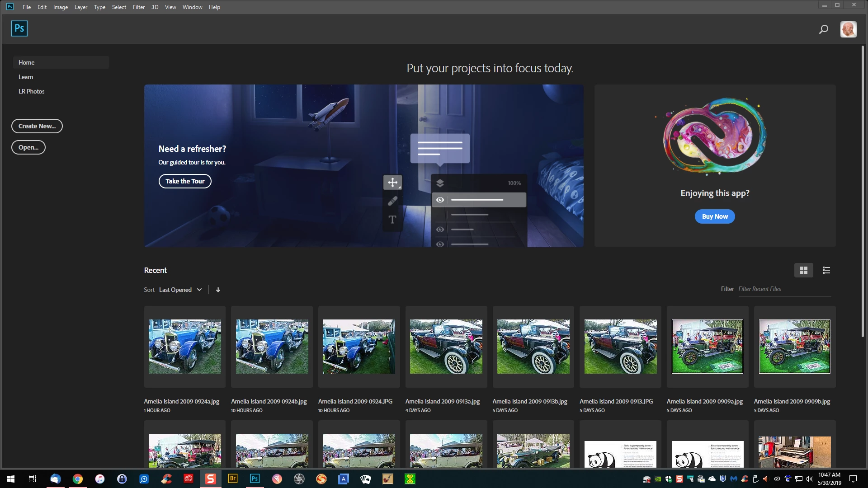Click the Photoshop Ps home logo

[x=19, y=28]
